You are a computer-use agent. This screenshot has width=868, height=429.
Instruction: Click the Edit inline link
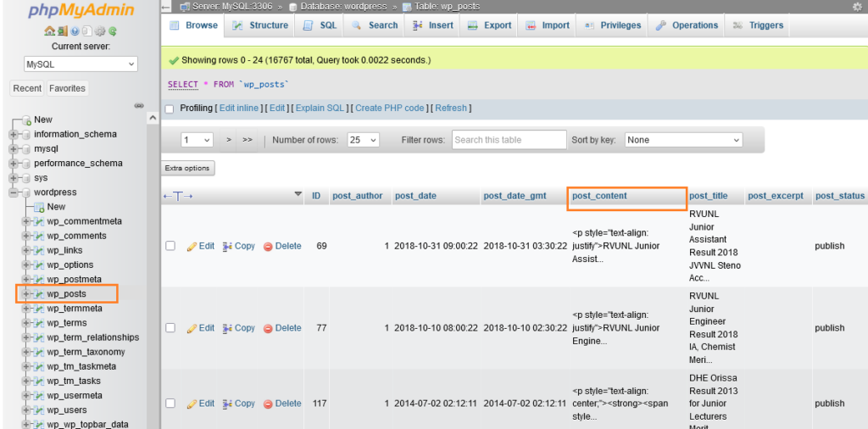[x=238, y=109]
